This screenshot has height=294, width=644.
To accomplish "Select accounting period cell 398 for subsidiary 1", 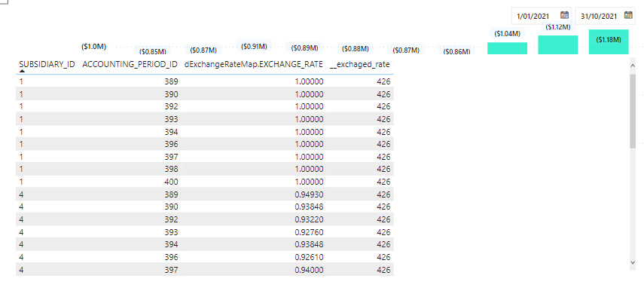I will click(171, 169).
